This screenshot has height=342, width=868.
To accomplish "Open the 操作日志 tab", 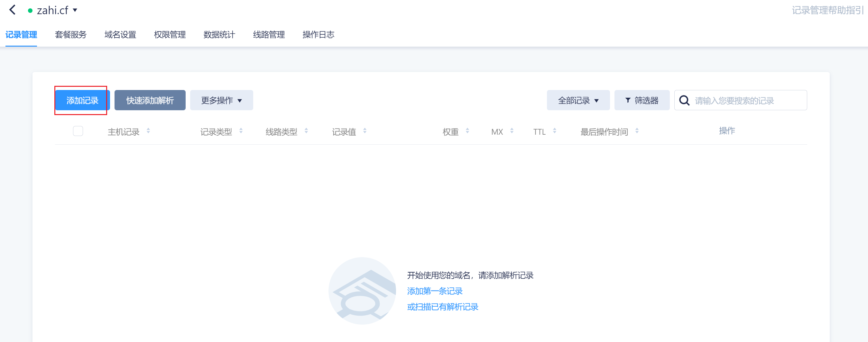I will (318, 35).
